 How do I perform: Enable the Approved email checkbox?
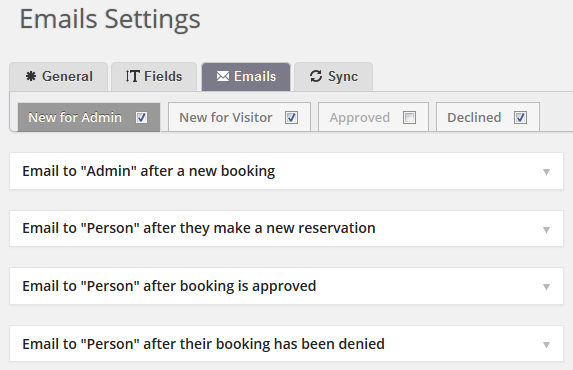[409, 118]
